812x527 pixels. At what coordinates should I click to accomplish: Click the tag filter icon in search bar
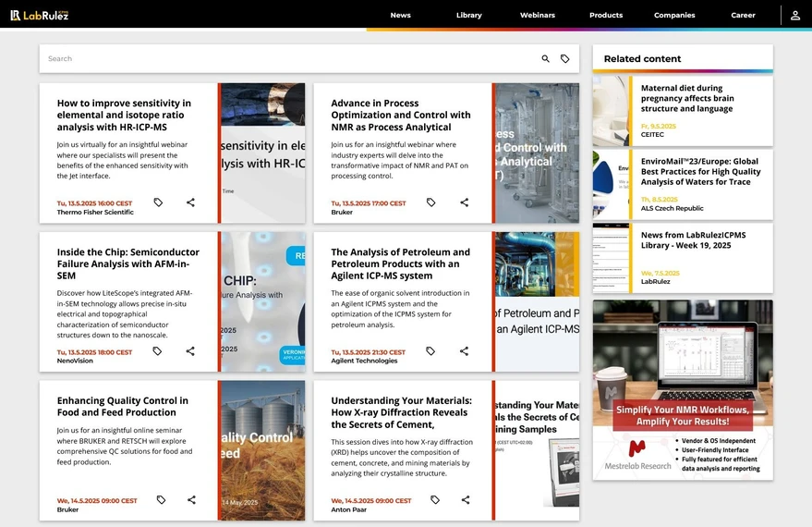pyautogui.click(x=565, y=58)
